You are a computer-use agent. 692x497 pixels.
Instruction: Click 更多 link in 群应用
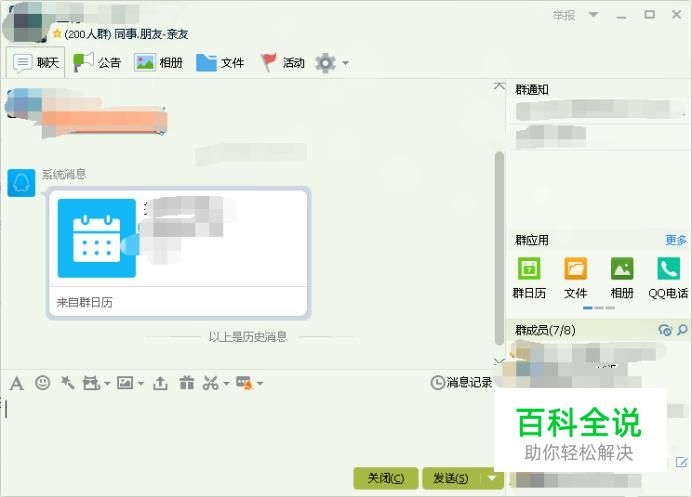coord(676,240)
